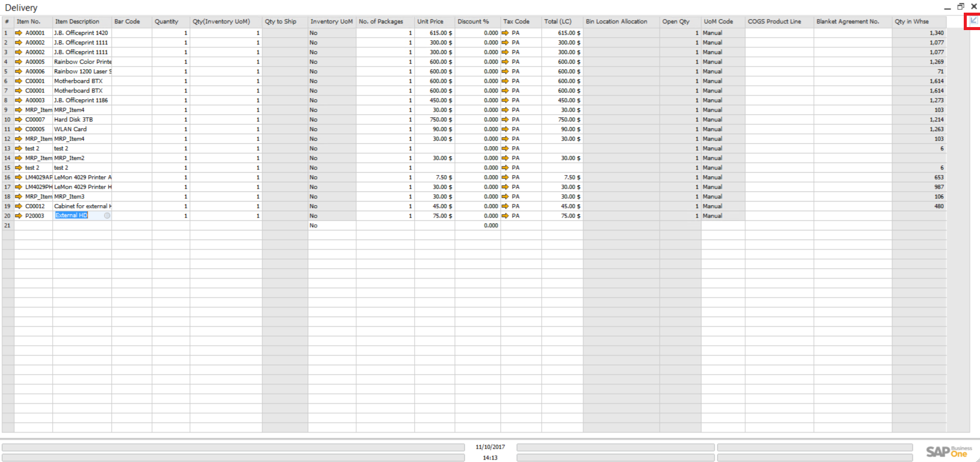Follow the link arrow for item P20003
The image size is (980, 462).
19,216
